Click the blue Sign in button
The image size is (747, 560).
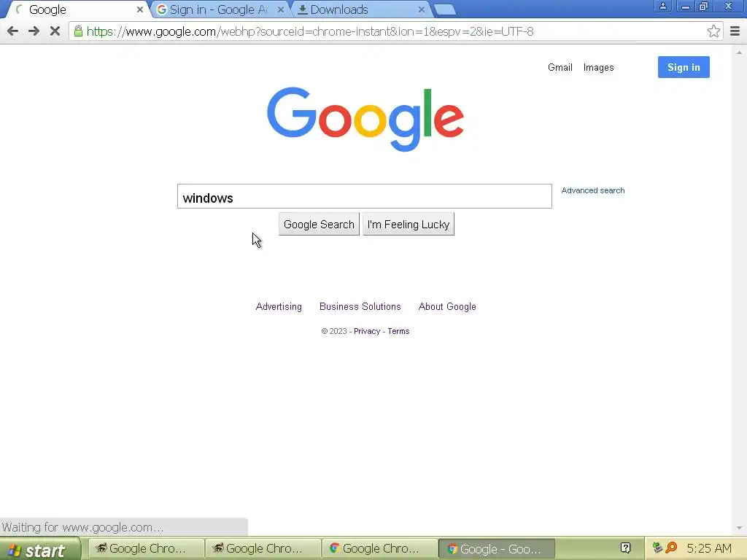pos(683,67)
